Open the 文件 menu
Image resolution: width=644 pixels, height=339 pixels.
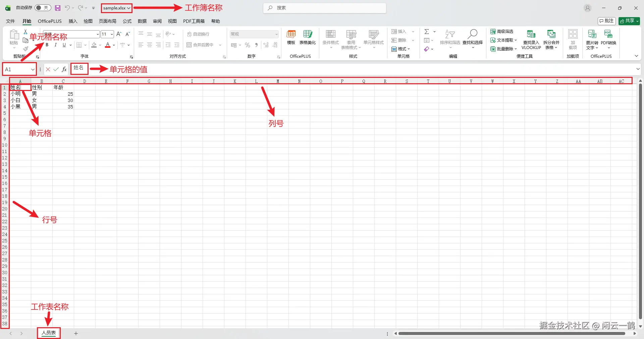click(x=10, y=21)
